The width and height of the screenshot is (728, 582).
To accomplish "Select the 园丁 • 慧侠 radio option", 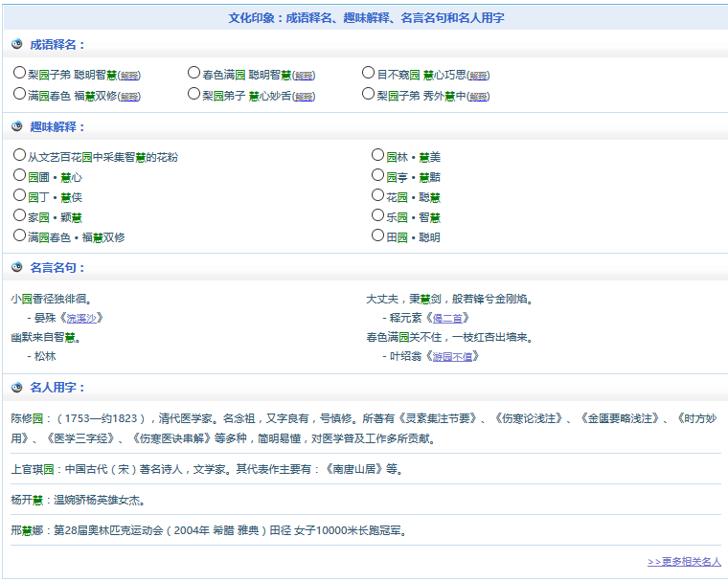I will 20,195.
